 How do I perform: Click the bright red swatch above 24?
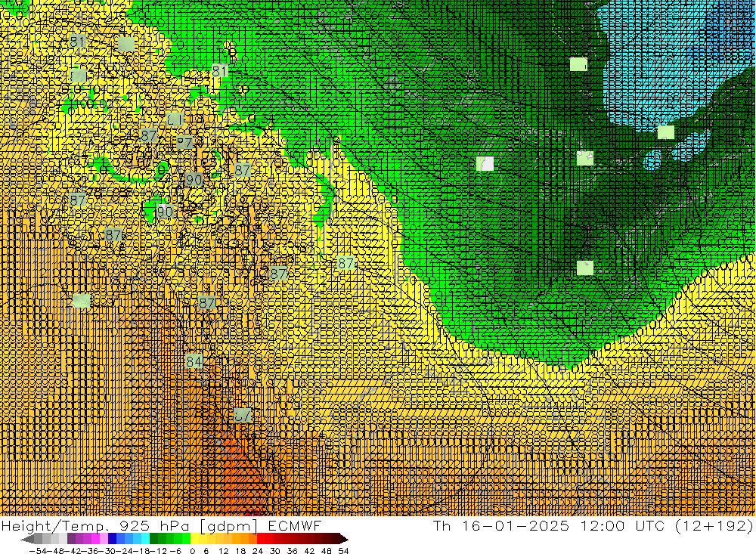pyautogui.click(x=261, y=539)
